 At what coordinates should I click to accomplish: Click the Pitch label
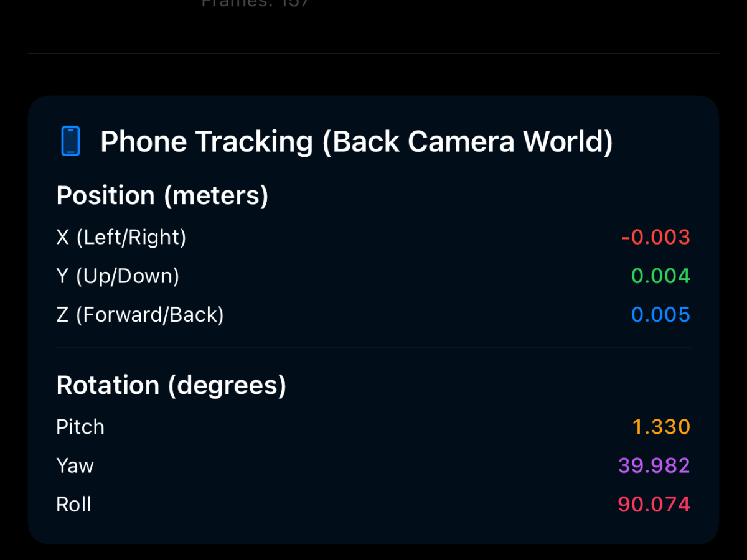point(80,427)
